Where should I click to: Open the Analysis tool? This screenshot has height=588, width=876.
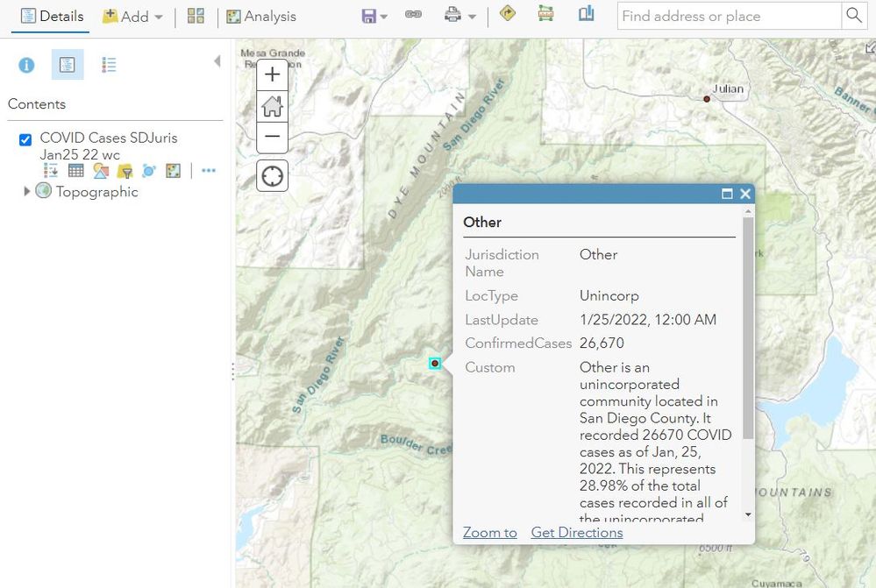click(261, 16)
